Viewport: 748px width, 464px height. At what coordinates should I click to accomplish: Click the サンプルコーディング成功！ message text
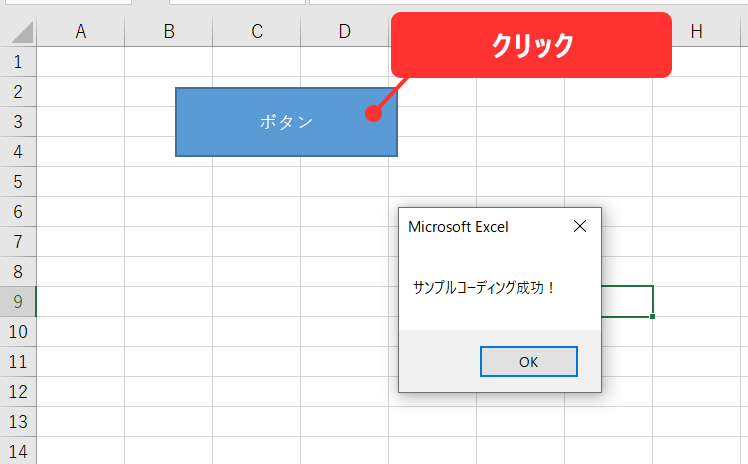(484, 287)
